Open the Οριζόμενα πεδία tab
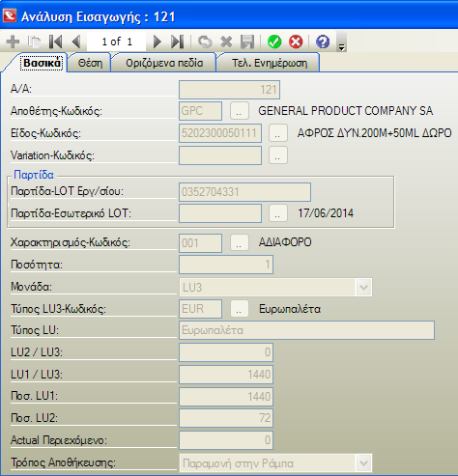This screenshot has height=476, width=458. pos(164,63)
